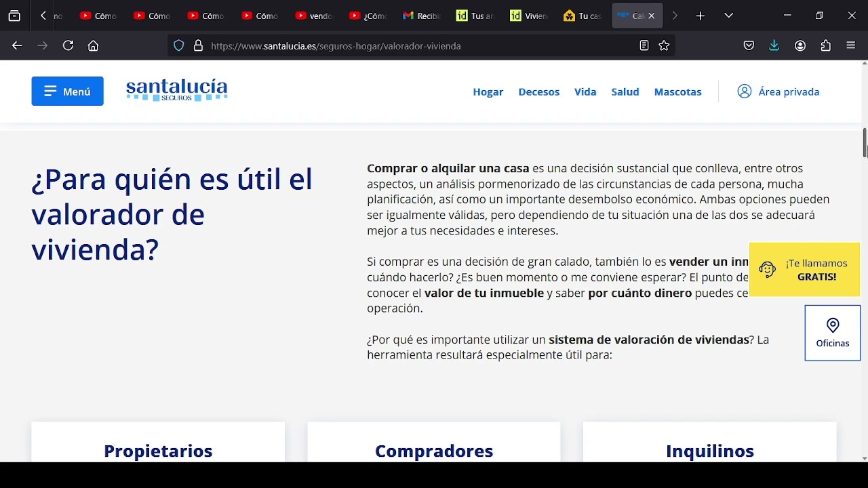The width and height of the screenshot is (868, 488).
Task: Open the Vida navigation link
Action: point(585,92)
